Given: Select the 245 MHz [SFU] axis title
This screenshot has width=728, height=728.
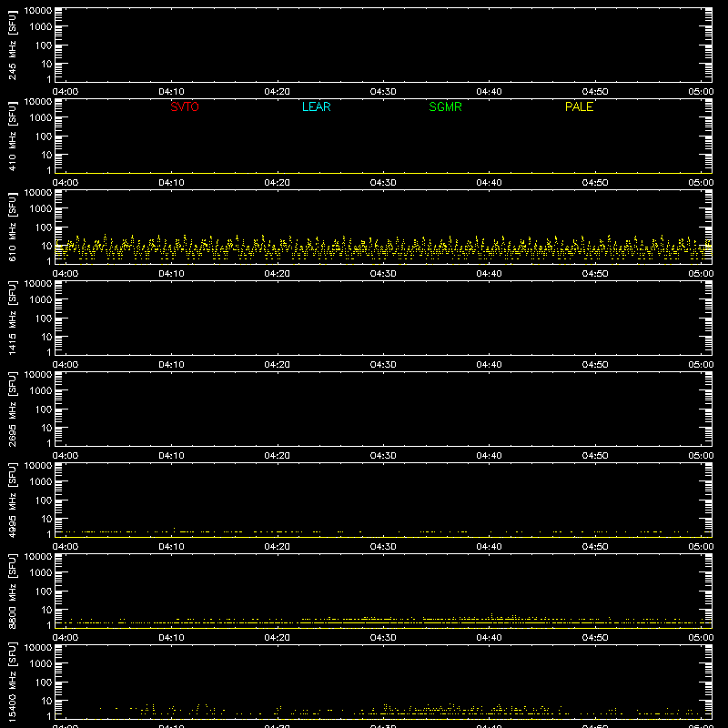Looking at the screenshot, I should point(12,45).
